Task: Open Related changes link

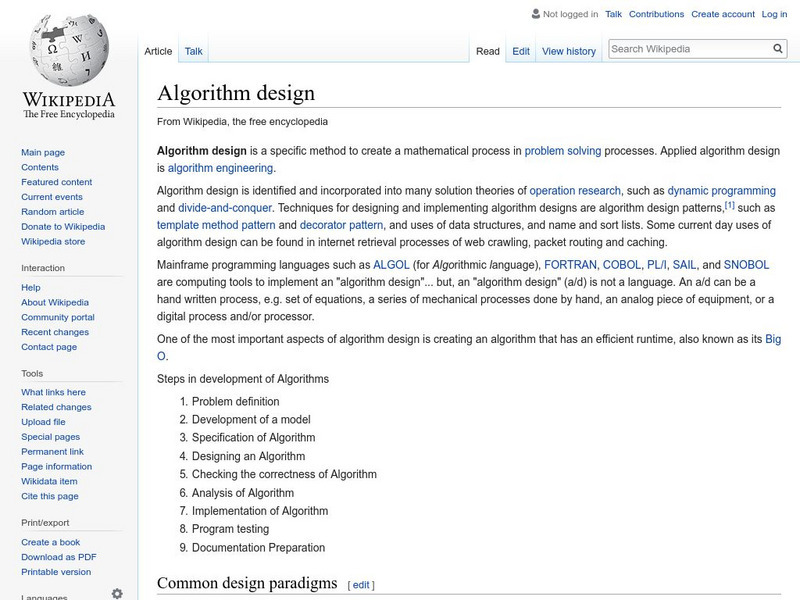Action: [56, 407]
